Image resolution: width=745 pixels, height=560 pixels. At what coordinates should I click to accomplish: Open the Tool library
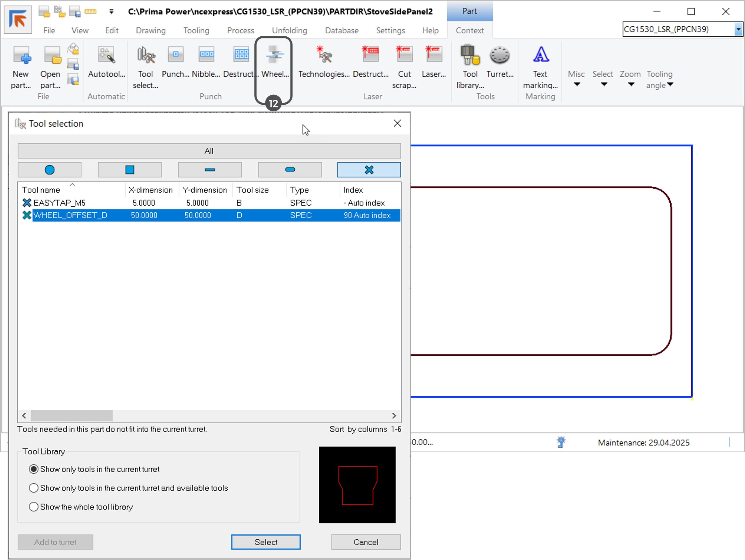[x=470, y=67]
